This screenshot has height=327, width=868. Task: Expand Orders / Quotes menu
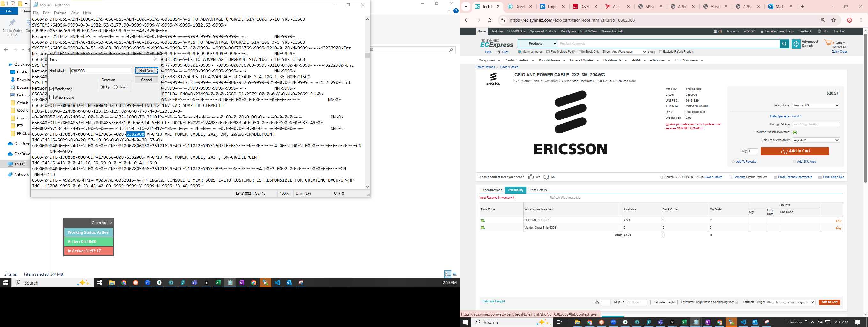584,61
